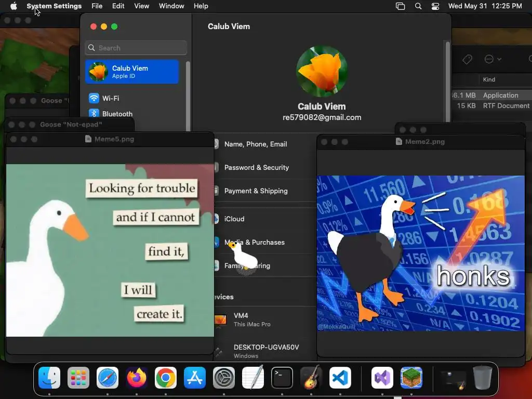Open TextEdit from the Dock
This screenshot has width=532, height=399.
point(253,378)
